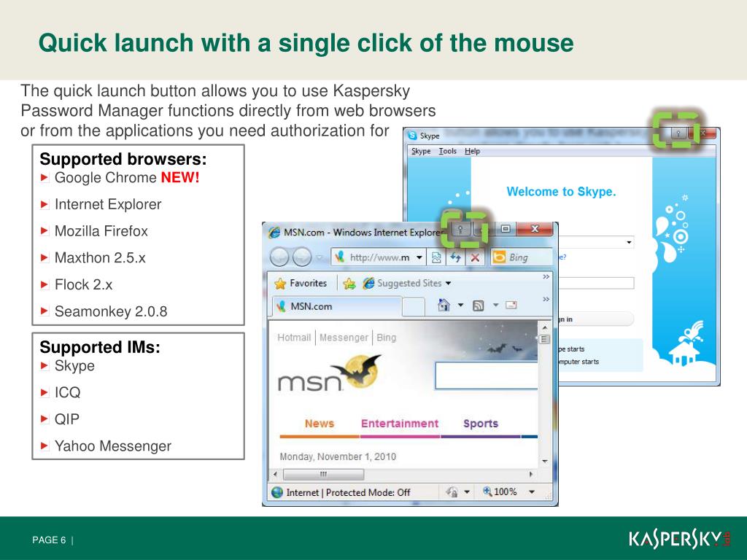Click vertical scrollbar down arrow in IE

coord(544,462)
